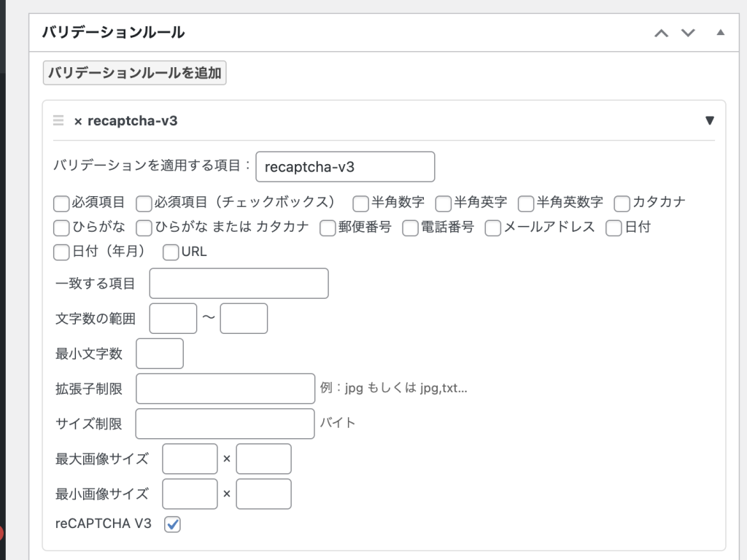
Task: Tick the 日付 checkbox
Action: tap(614, 228)
